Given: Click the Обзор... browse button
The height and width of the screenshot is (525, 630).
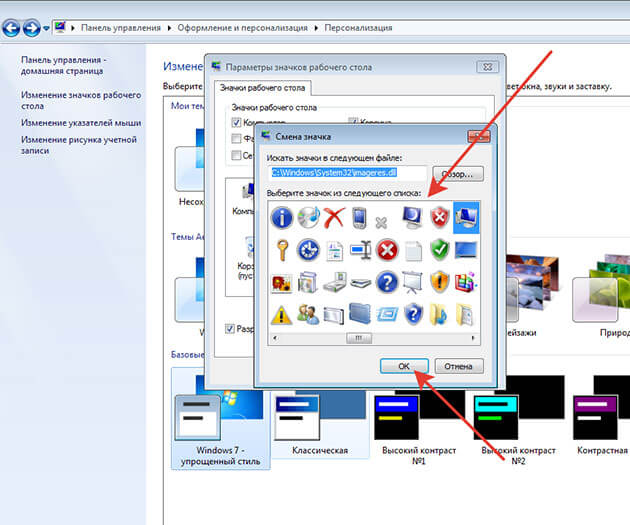Looking at the screenshot, I should click(458, 174).
